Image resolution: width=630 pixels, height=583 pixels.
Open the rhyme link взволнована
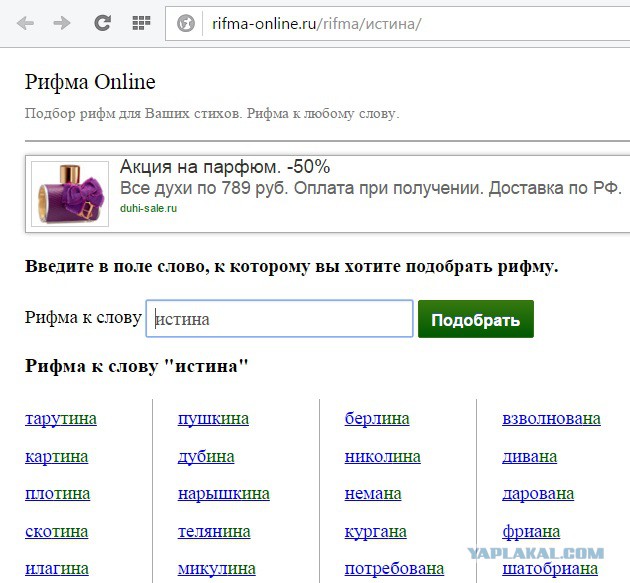pyautogui.click(x=552, y=419)
